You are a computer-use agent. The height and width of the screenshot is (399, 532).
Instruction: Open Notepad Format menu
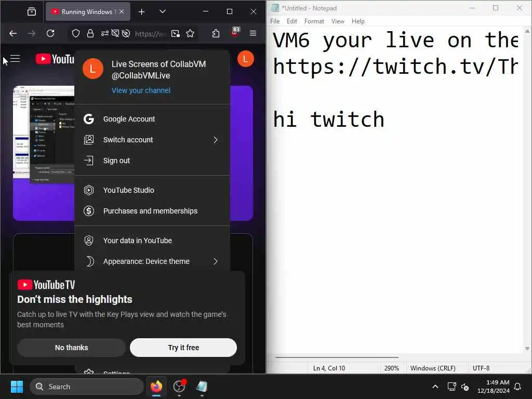pyautogui.click(x=314, y=21)
